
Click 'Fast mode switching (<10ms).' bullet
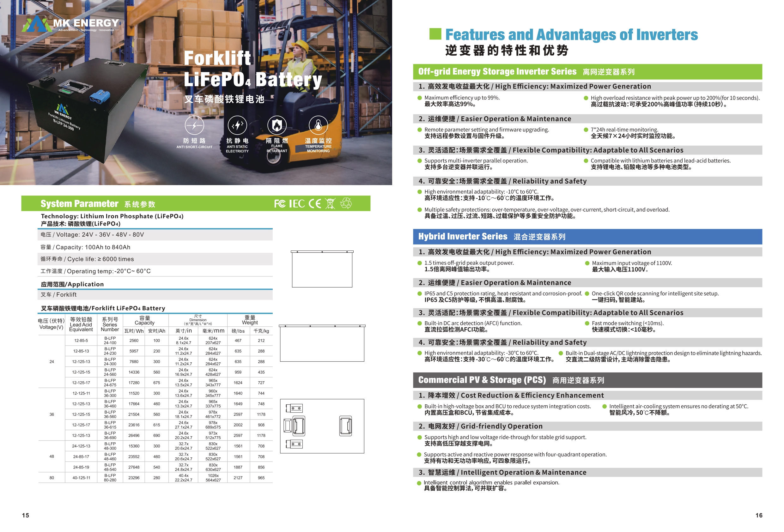(628, 323)
